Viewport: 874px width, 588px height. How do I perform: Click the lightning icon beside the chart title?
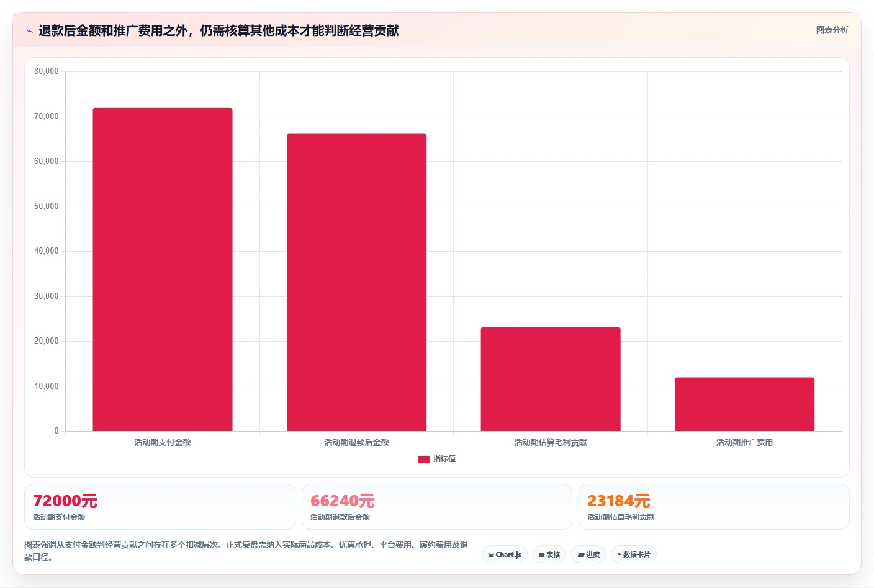29,31
